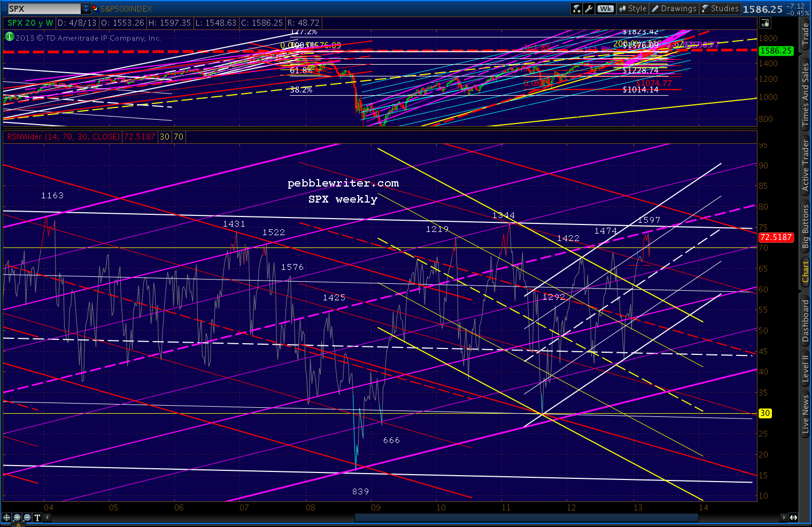812x527 pixels.
Task: Click the yellow 30 oversold level bubble
Action: [x=765, y=413]
